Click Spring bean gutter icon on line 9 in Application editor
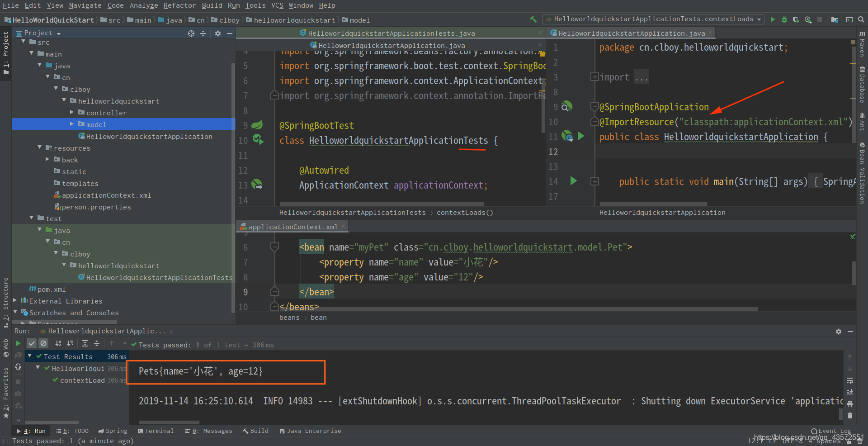This screenshot has height=446, width=868. pyautogui.click(x=567, y=107)
